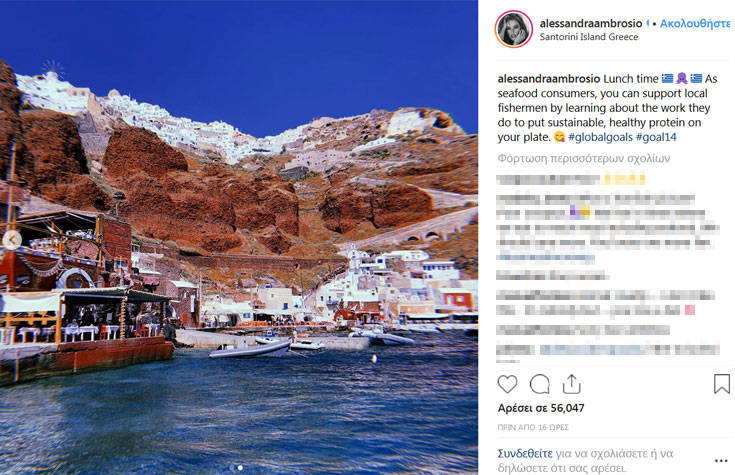Open the post timestamp ΠΡΙΝ ΑΠΟ 16 ΩΡΕΣ

533,427
